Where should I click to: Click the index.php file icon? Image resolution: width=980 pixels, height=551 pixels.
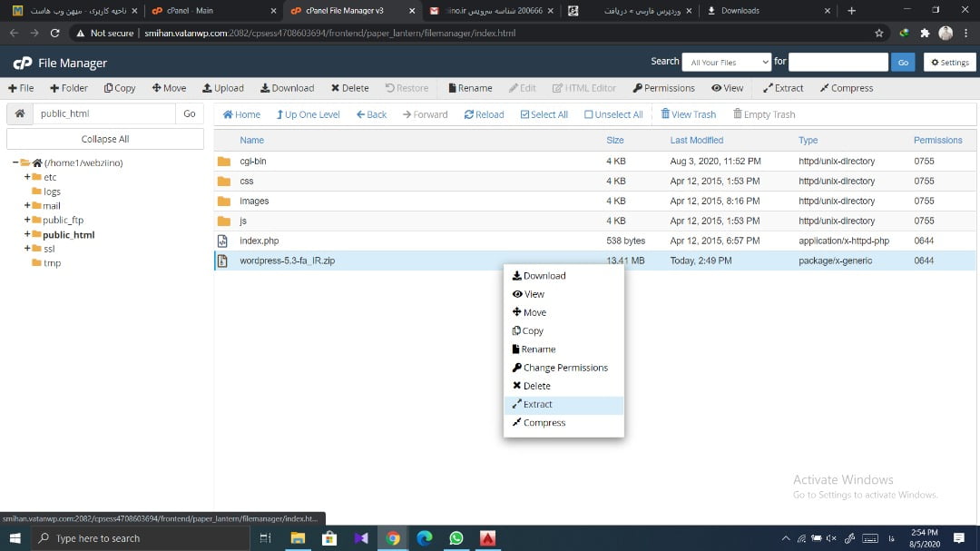222,241
